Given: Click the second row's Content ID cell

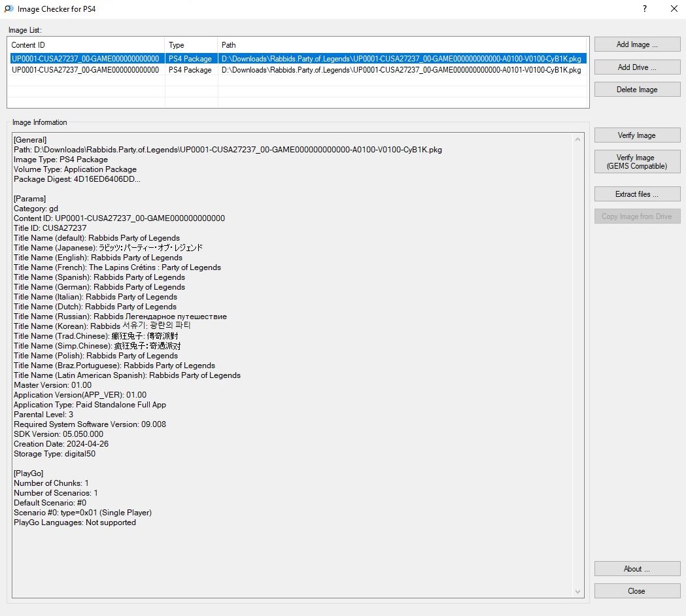Looking at the screenshot, I should tap(85, 70).
